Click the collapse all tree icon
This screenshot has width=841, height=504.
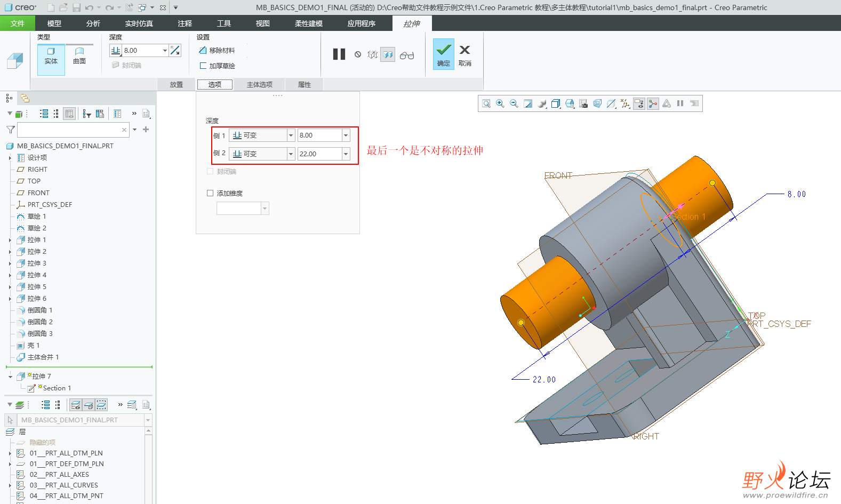[x=57, y=114]
